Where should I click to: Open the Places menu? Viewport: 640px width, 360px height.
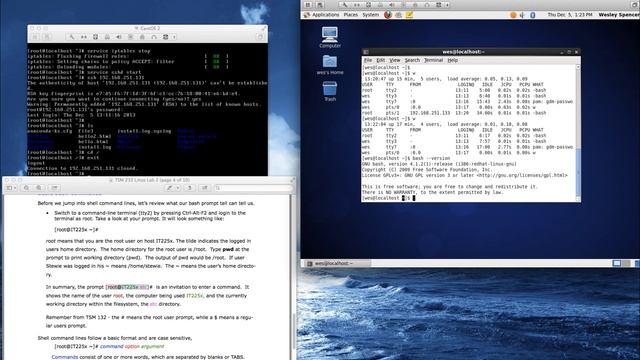pos(351,15)
